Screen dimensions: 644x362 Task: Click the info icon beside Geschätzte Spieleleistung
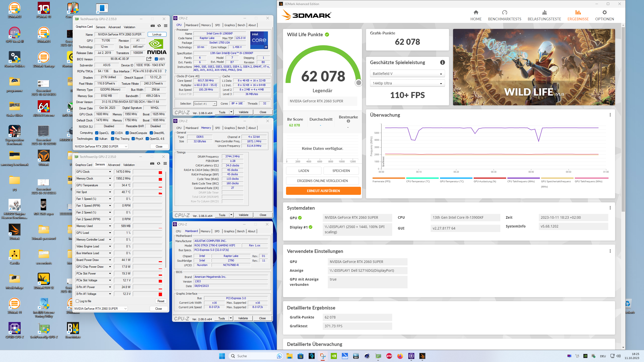click(x=442, y=62)
